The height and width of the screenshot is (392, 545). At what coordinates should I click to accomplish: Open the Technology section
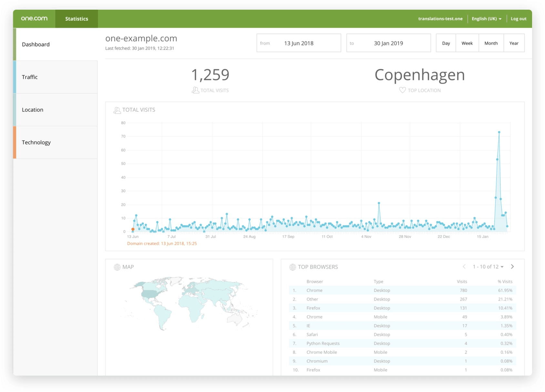tap(55, 142)
